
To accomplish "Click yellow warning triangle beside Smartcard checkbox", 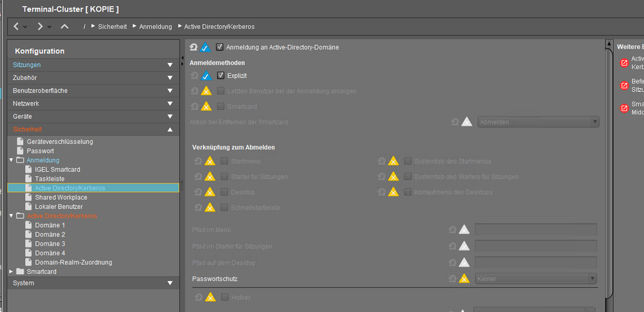I will click(x=206, y=106).
